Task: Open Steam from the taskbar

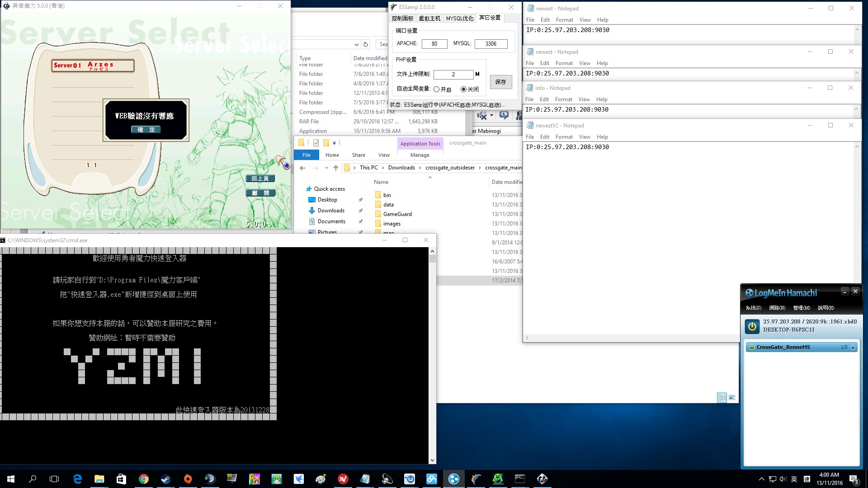Action: coord(166,479)
